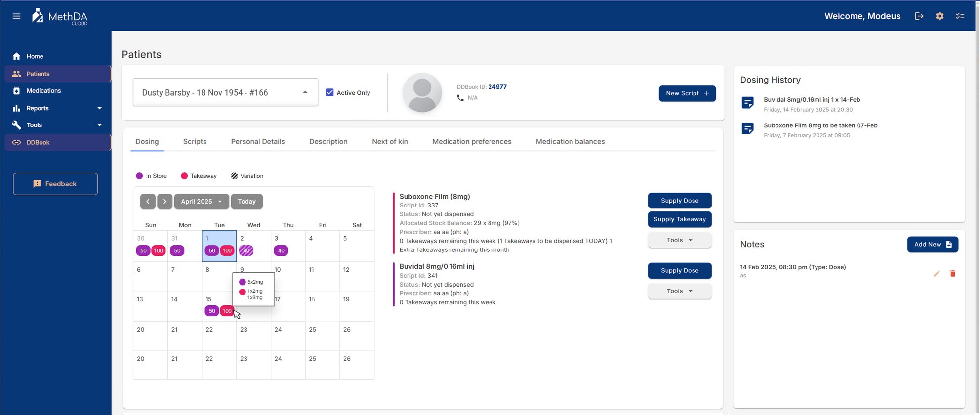
Task: Toggle the Active Only checkbox
Action: 330,92
